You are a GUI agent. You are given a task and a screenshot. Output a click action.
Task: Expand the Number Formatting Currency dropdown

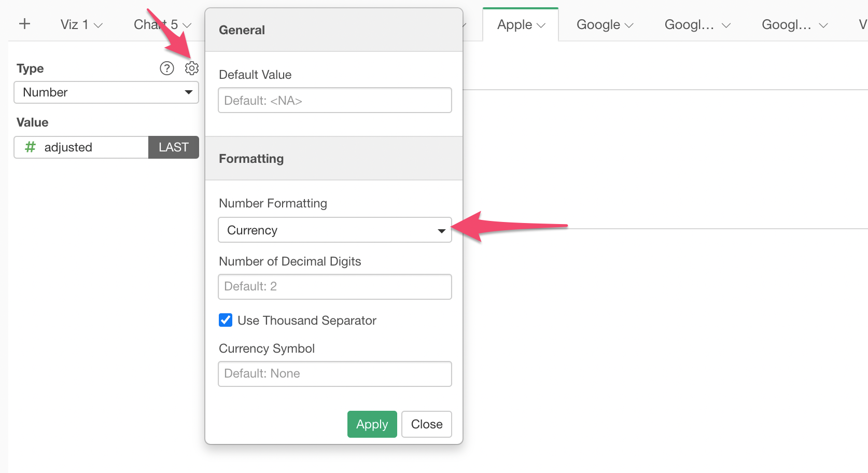(x=335, y=230)
